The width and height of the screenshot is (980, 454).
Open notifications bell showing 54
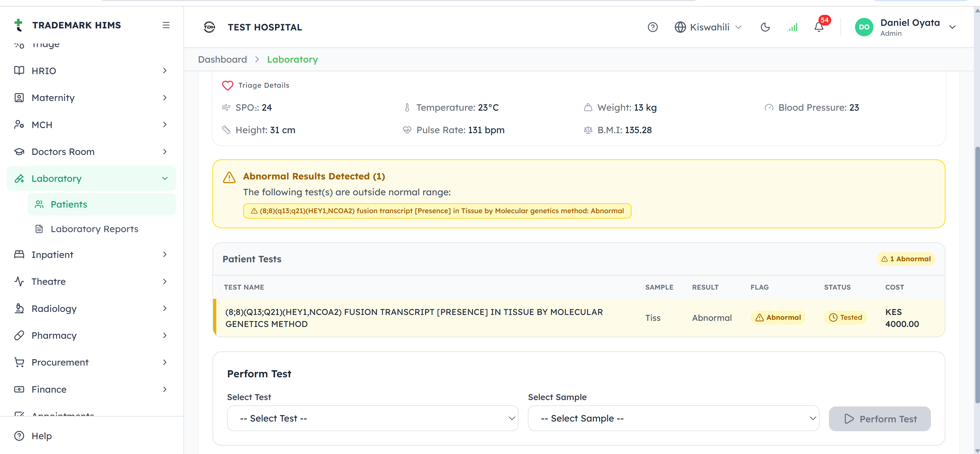click(x=819, y=27)
